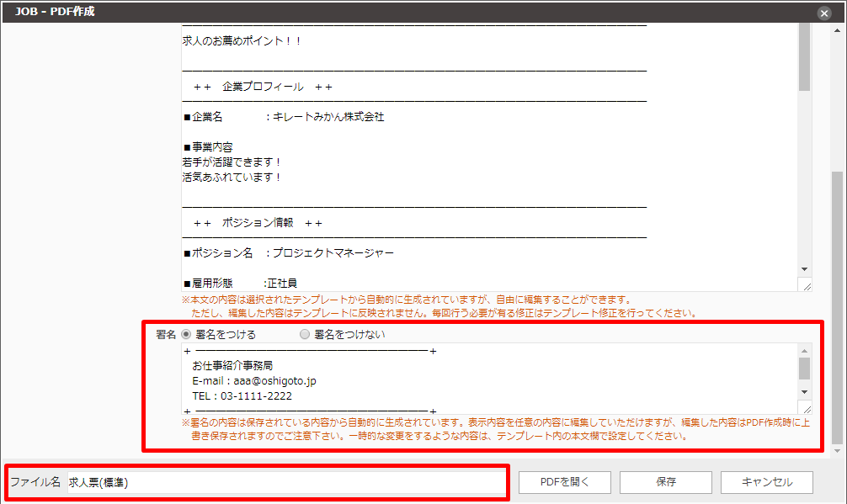Choose the 署名をつけない option

point(305,334)
